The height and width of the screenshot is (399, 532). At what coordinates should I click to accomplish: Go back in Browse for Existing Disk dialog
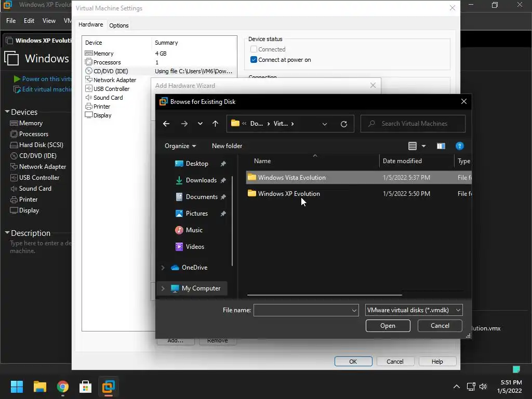(x=166, y=124)
